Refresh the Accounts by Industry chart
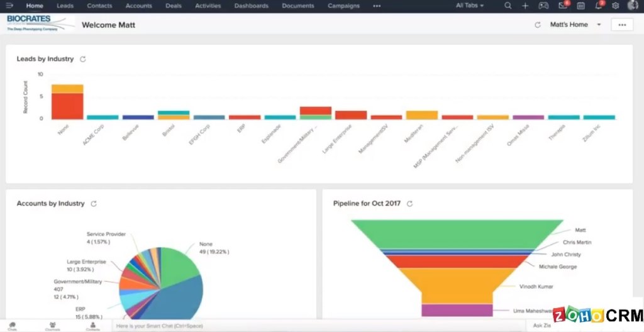Screen dimensions: 644x332 94,204
